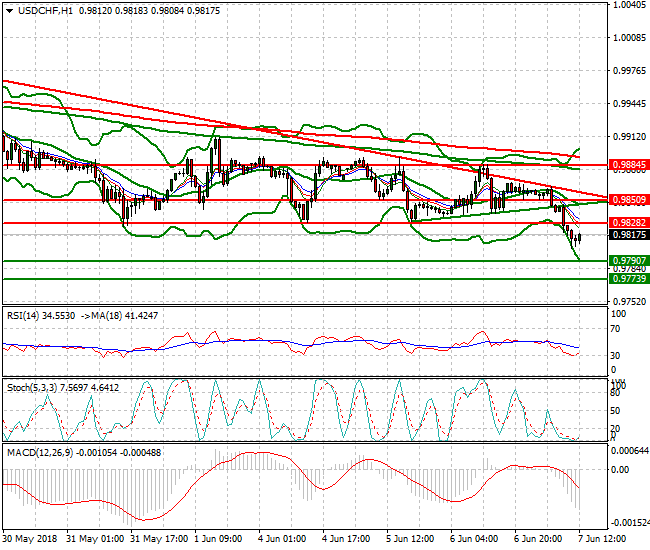Click the MA(18) 41.4247 label
The height and width of the screenshot is (550, 650).
tap(124, 316)
